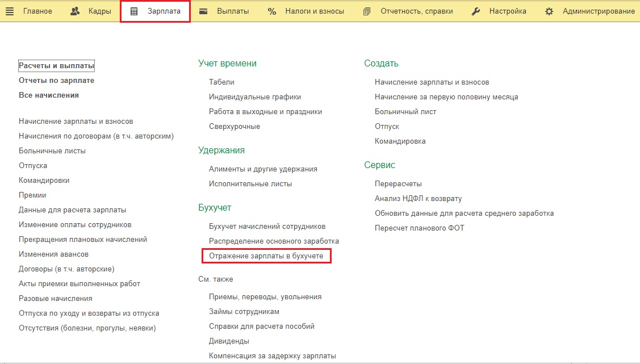Select Расчеты и выплаты
Viewport: 640px width, 364px height.
pyautogui.click(x=56, y=66)
